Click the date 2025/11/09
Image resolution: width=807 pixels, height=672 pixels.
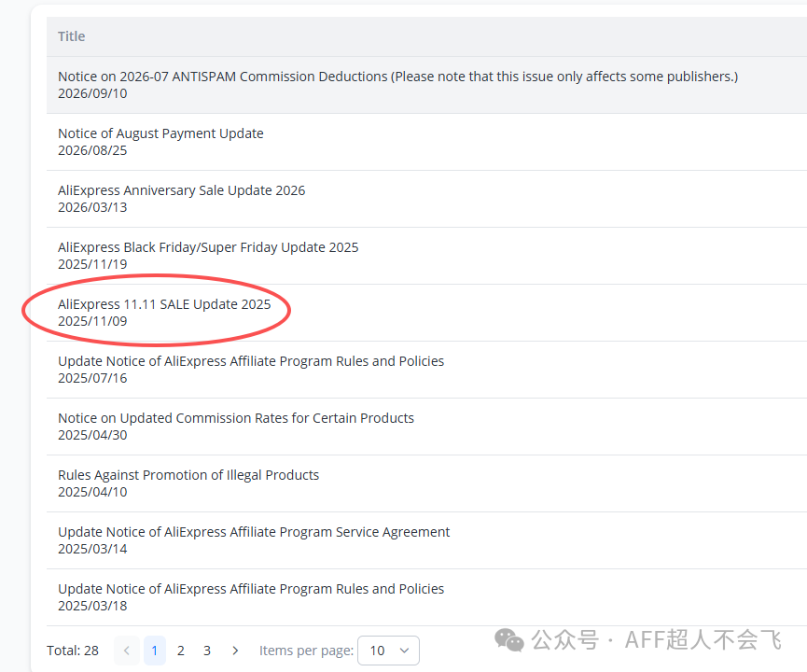click(92, 321)
